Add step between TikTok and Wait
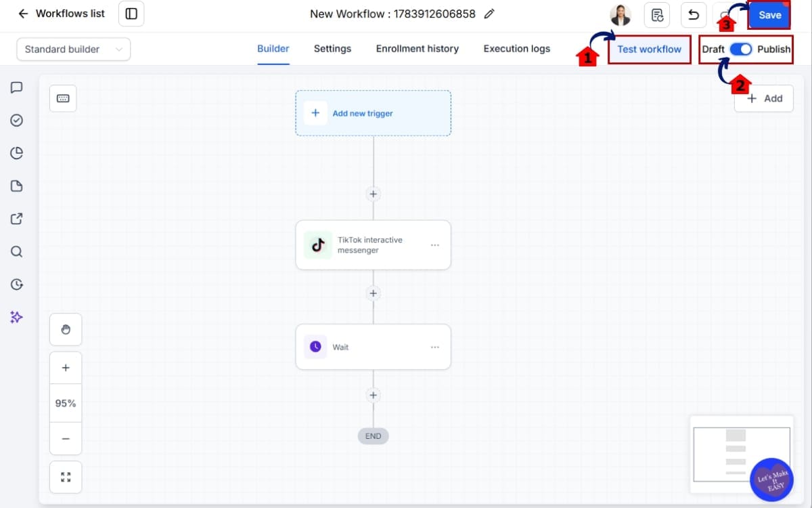The image size is (812, 508). (x=373, y=293)
